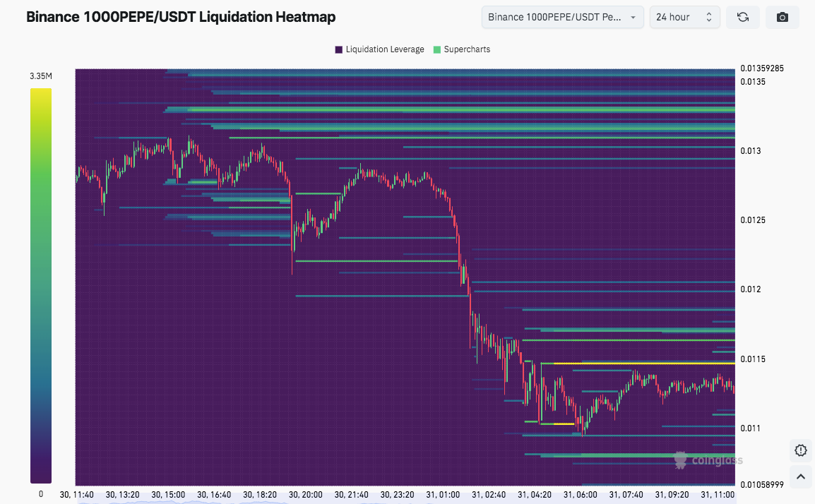Click the 0.01058999 price axis label

pyautogui.click(x=762, y=485)
